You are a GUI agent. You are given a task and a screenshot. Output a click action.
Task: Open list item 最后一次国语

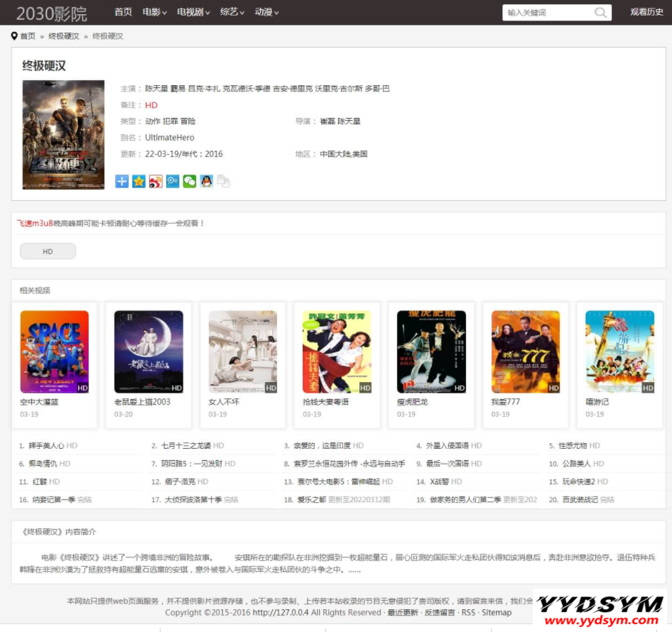pos(448,464)
